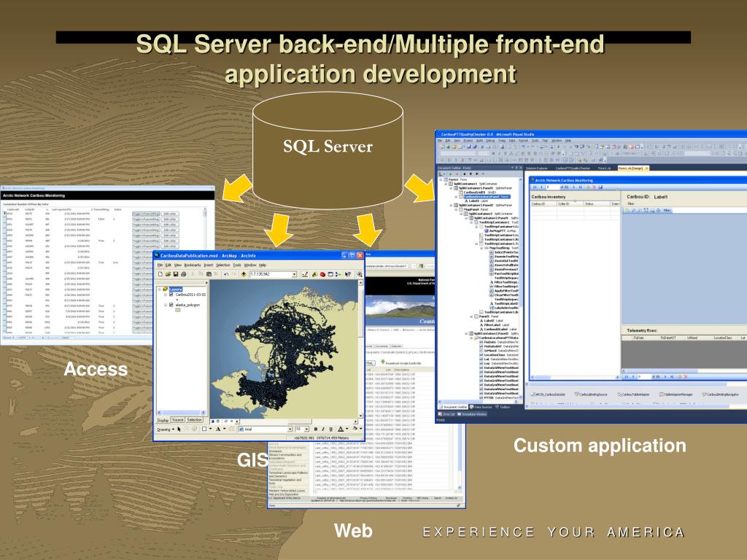Click Add Data icon in ArcMap toolbar
The width and height of the screenshot is (747, 560).
[244, 274]
